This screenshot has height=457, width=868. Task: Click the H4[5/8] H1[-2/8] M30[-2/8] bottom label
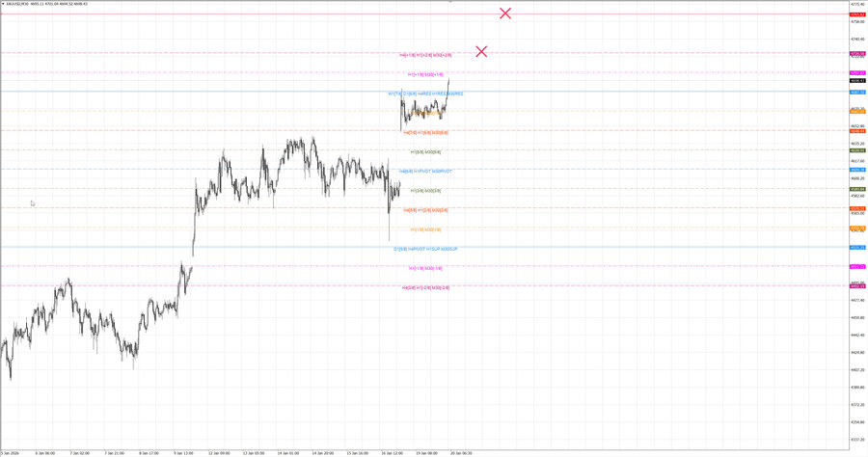pyautogui.click(x=425, y=287)
